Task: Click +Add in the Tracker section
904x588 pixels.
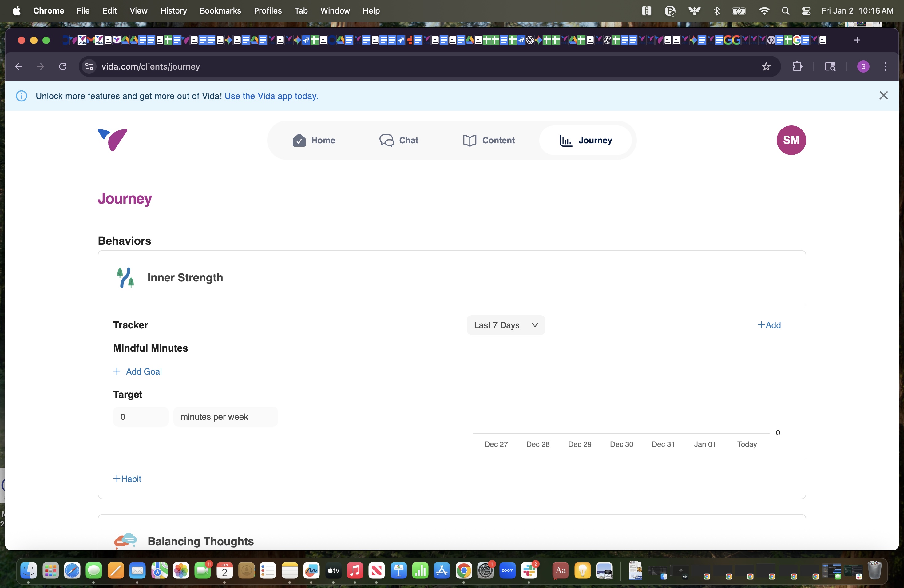Action: point(769,325)
